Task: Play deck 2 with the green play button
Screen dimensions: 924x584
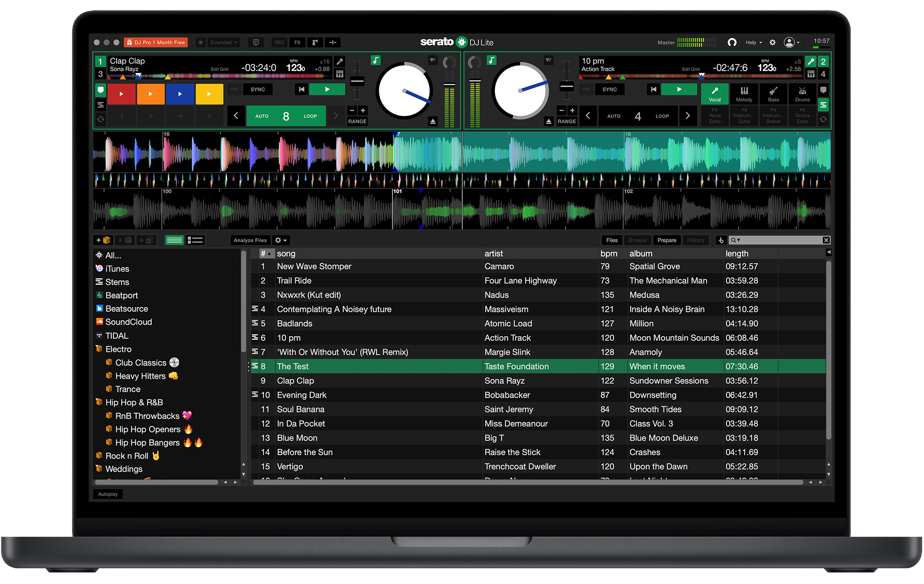Action: point(679,89)
